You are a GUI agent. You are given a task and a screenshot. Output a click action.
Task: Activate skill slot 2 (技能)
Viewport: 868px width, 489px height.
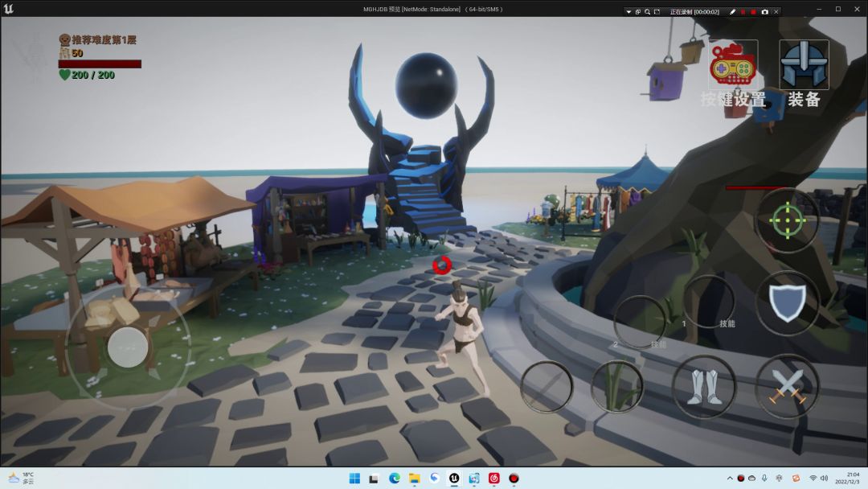click(x=640, y=323)
